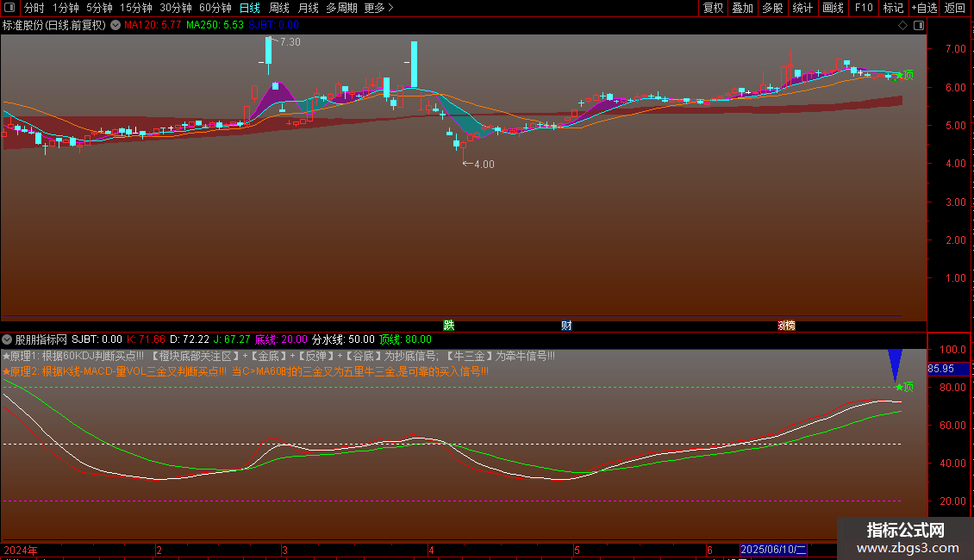Select the 1分钟 period
974x560 pixels.
[66, 8]
